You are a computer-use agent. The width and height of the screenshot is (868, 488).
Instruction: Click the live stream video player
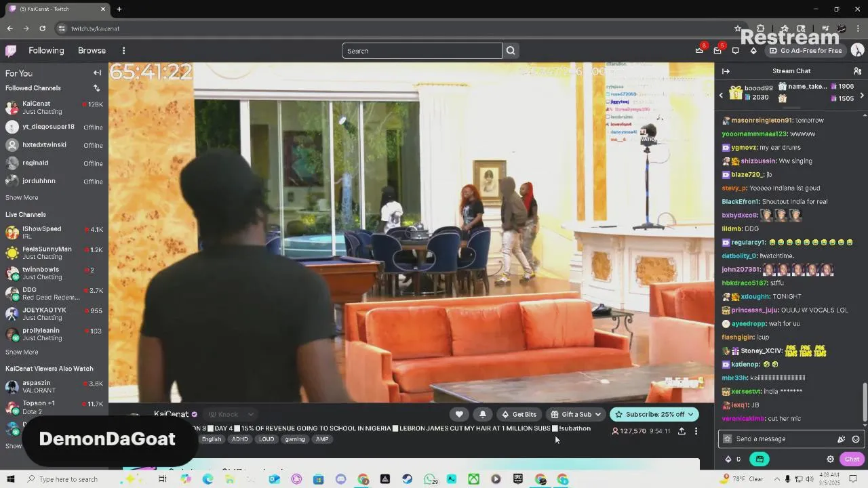tap(411, 232)
